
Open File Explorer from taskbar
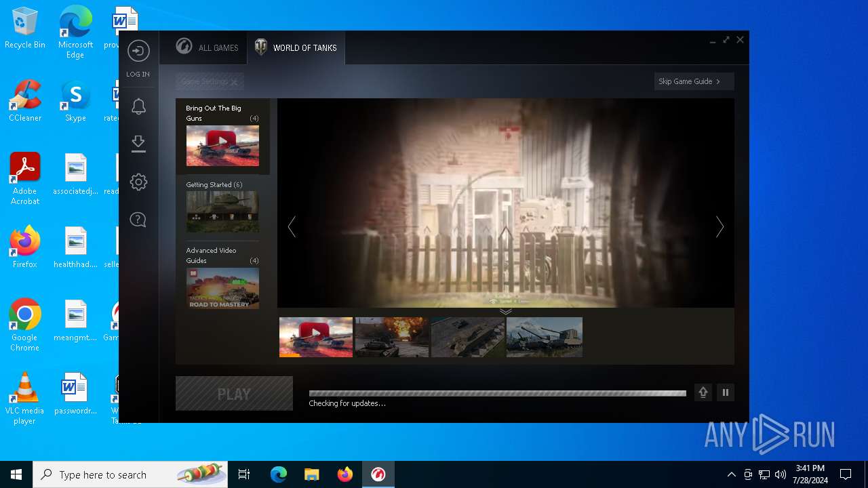coord(311,474)
